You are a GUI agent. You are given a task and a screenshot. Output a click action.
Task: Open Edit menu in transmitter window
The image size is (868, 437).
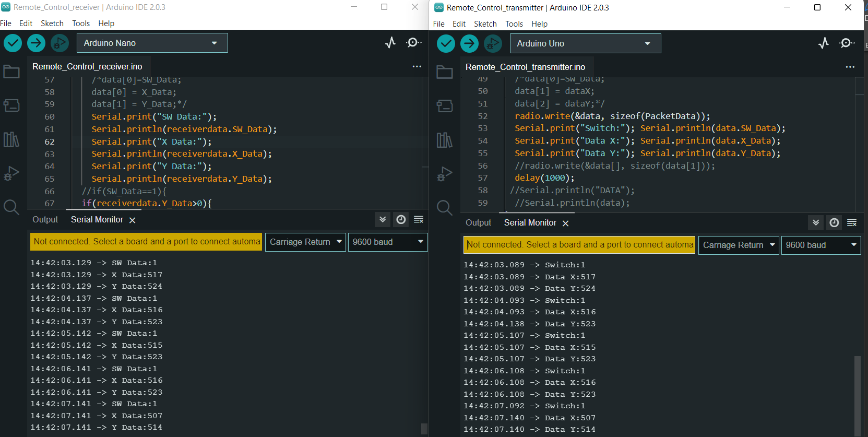pos(459,24)
